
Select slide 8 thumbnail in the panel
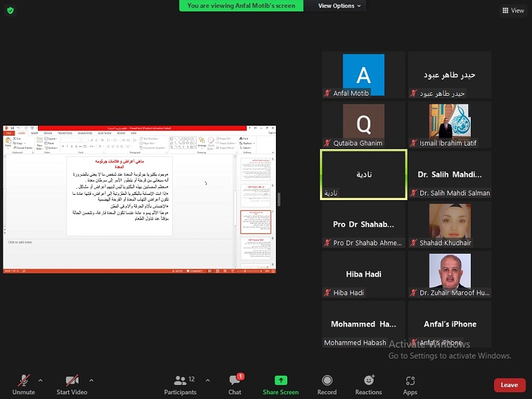pos(256,248)
